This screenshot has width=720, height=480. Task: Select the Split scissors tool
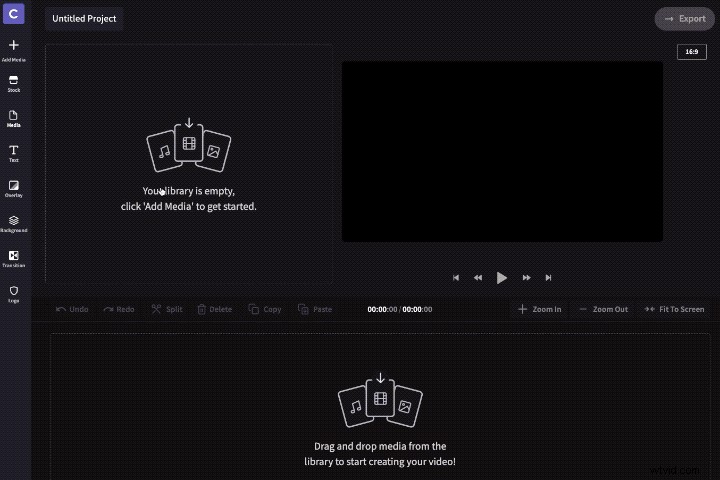[167, 309]
